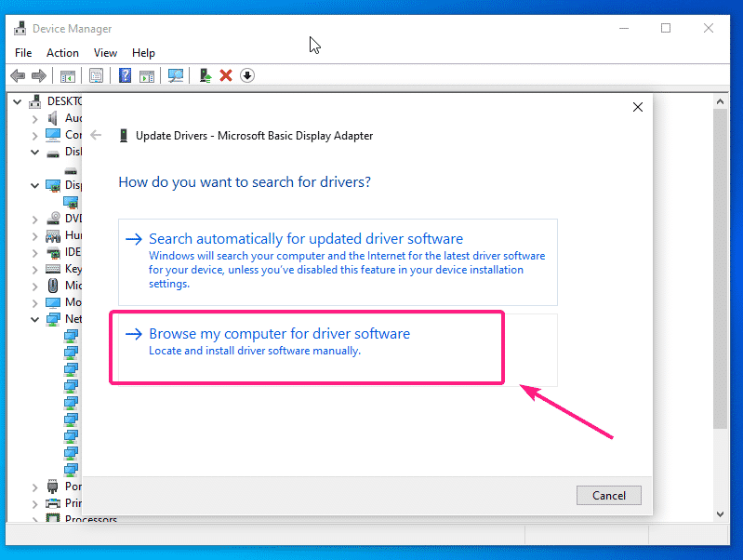Viewport: 743px width, 560px height.
Task: Click the Disable device down-arrow icon
Action: 247,75
